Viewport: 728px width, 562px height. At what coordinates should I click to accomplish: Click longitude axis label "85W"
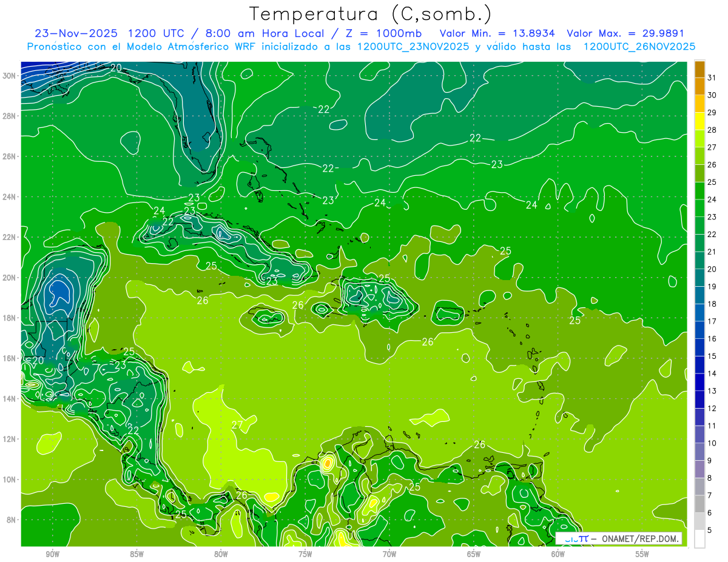136,554
